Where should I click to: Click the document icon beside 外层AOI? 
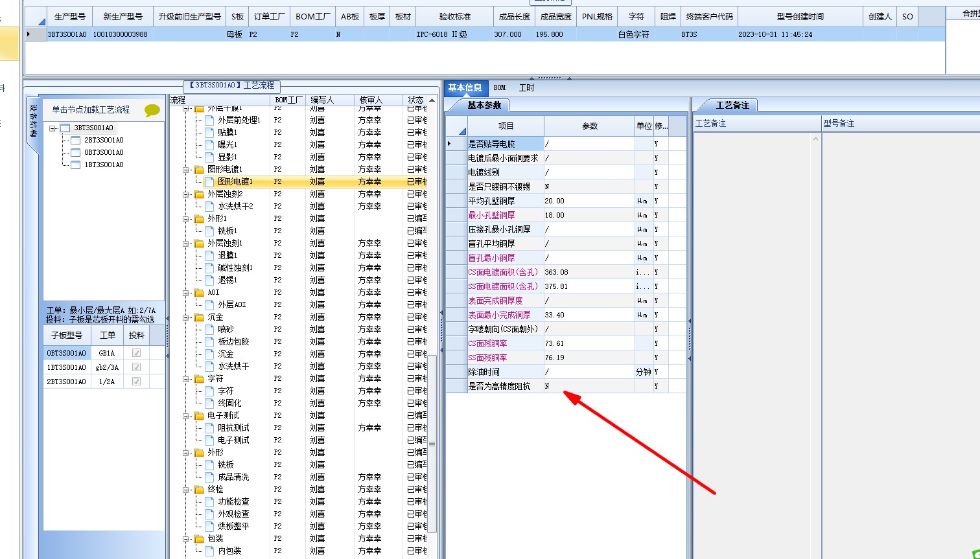point(209,304)
